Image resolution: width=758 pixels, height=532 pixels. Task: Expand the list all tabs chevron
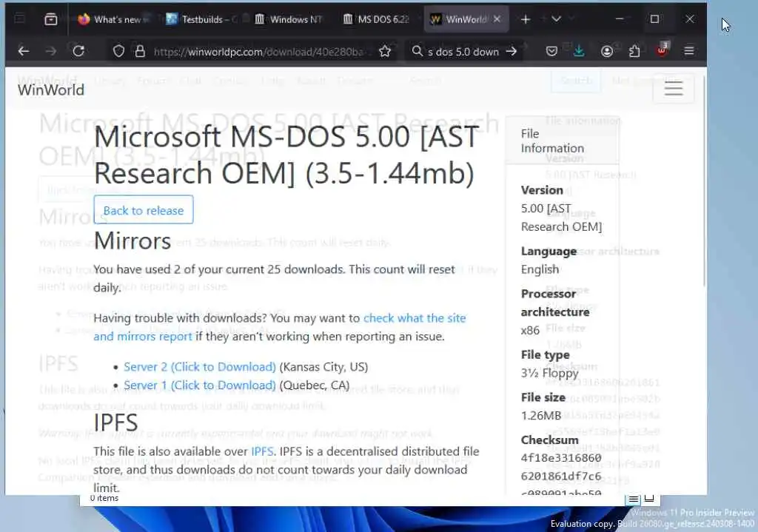tap(557, 19)
